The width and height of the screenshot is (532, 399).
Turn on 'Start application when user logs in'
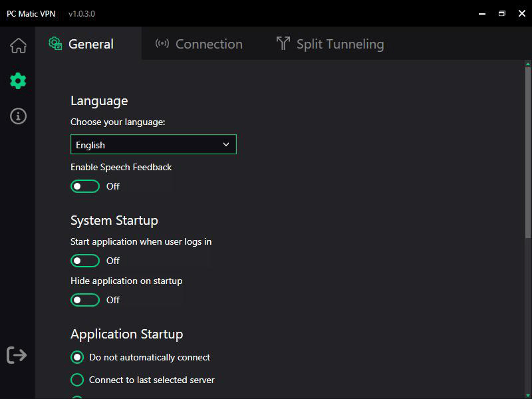[x=84, y=261]
